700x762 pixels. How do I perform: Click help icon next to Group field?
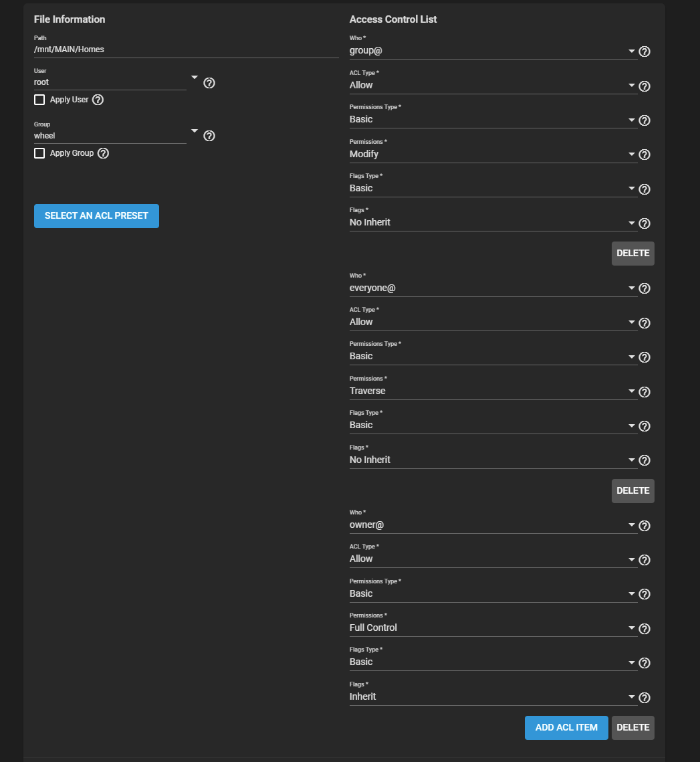point(209,136)
